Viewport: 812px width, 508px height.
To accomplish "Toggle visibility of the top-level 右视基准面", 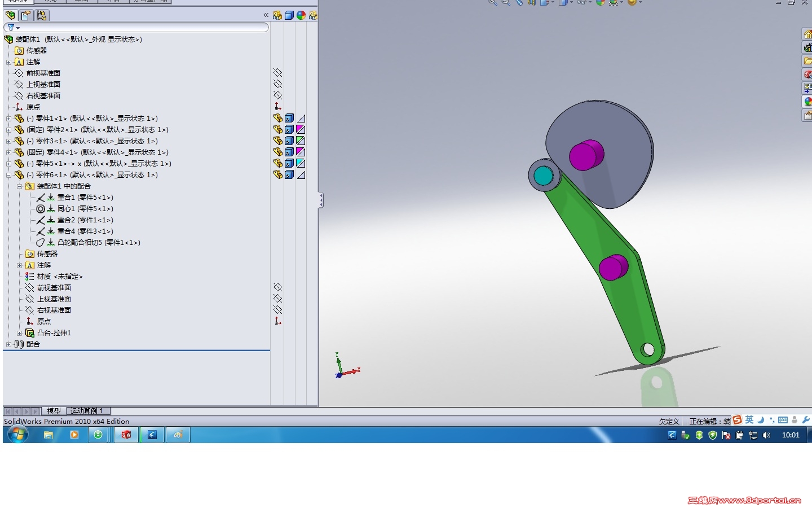I will point(277,95).
